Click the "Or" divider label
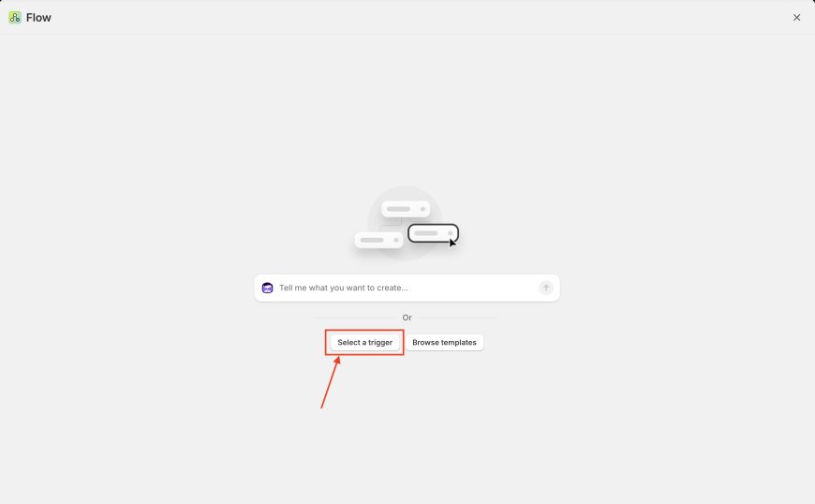The width and height of the screenshot is (815, 504). (407, 318)
